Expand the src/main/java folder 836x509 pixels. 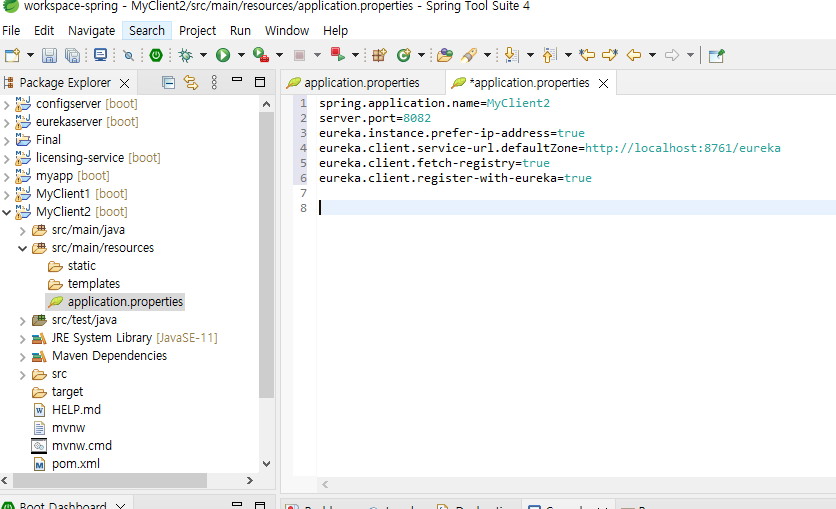click(22, 230)
